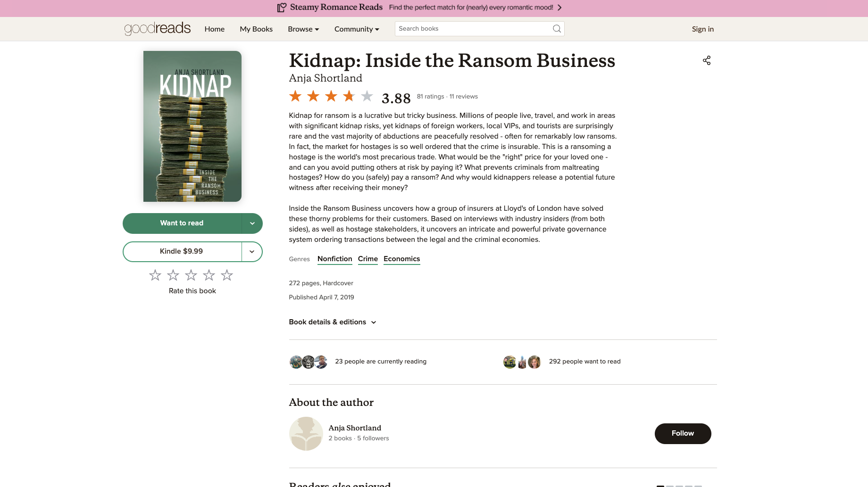Click the Follow author button
This screenshot has height=487, width=868.
coord(683,433)
